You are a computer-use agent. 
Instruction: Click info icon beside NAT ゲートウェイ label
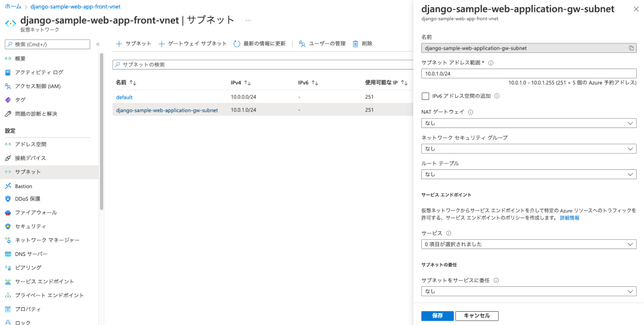pyautogui.click(x=470, y=112)
